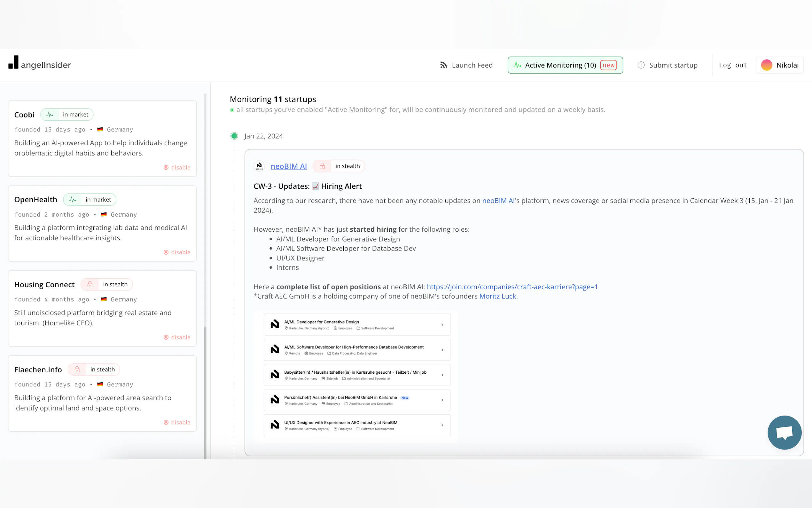Click the AI/ML Developer for Generative Design title
Image resolution: width=812 pixels, height=508 pixels.
(x=322, y=322)
